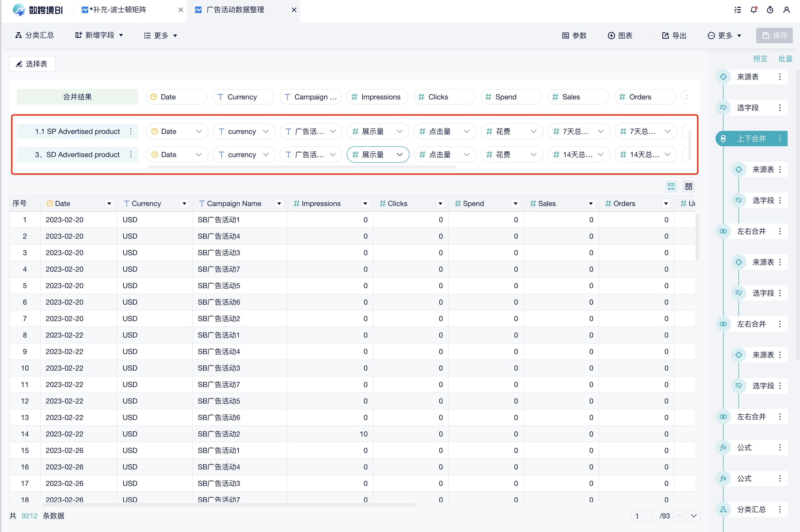Viewport: 800px width, 532px height.
Task: Open menu dots for 上下合并 step
Action: (x=780, y=139)
